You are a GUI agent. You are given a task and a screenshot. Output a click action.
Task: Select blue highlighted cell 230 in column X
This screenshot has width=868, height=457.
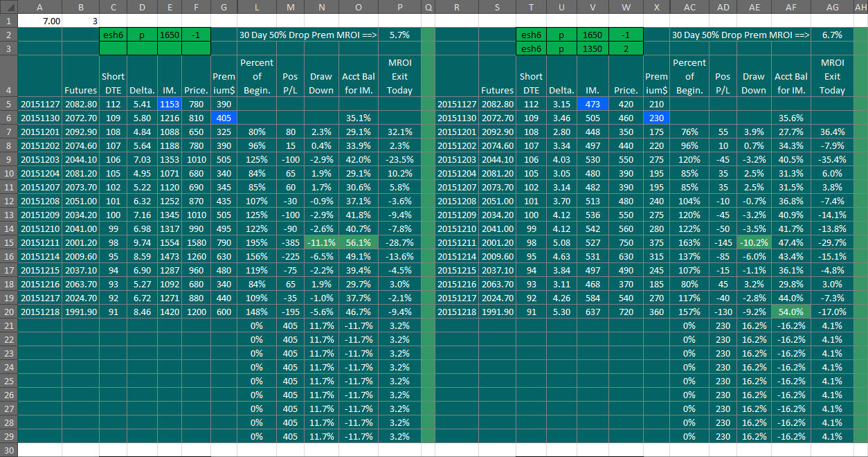point(656,118)
